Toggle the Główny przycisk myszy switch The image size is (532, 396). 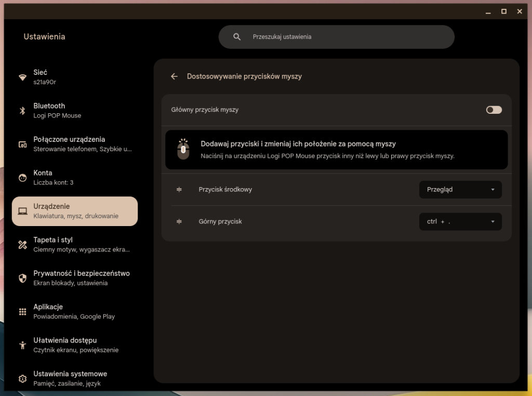pos(494,110)
